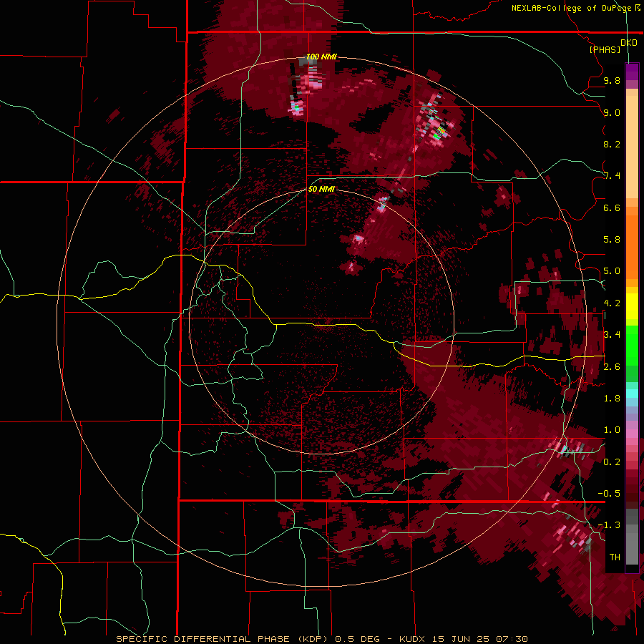This screenshot has width=644, height=644.
Task: Click the -1.3 value on color scale
Action: tap(609, 525)
